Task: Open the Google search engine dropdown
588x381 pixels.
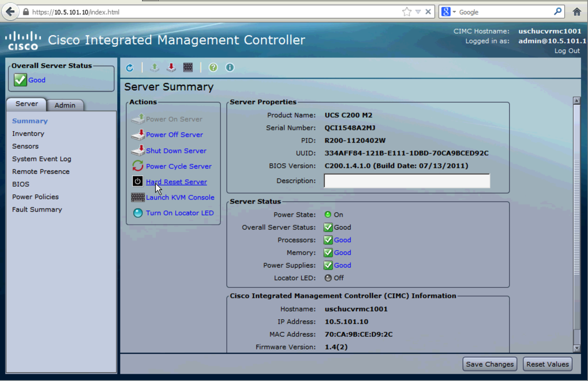Action: click(x=454, y=12)
